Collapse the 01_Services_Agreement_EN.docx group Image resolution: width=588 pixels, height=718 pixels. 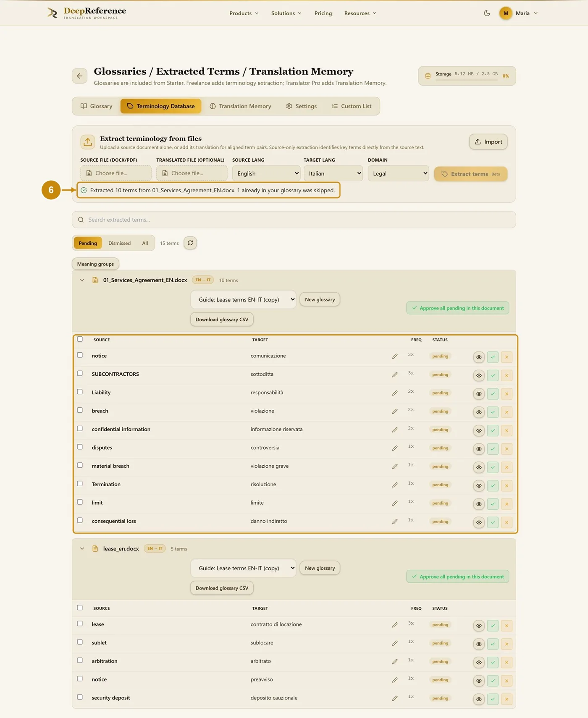[x=82, y=280]
